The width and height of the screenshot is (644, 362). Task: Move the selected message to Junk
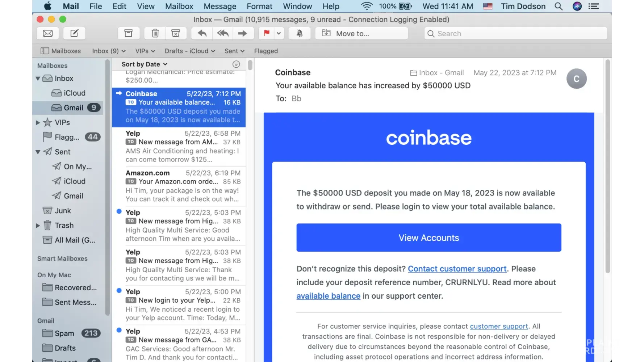tap(176, 33)
